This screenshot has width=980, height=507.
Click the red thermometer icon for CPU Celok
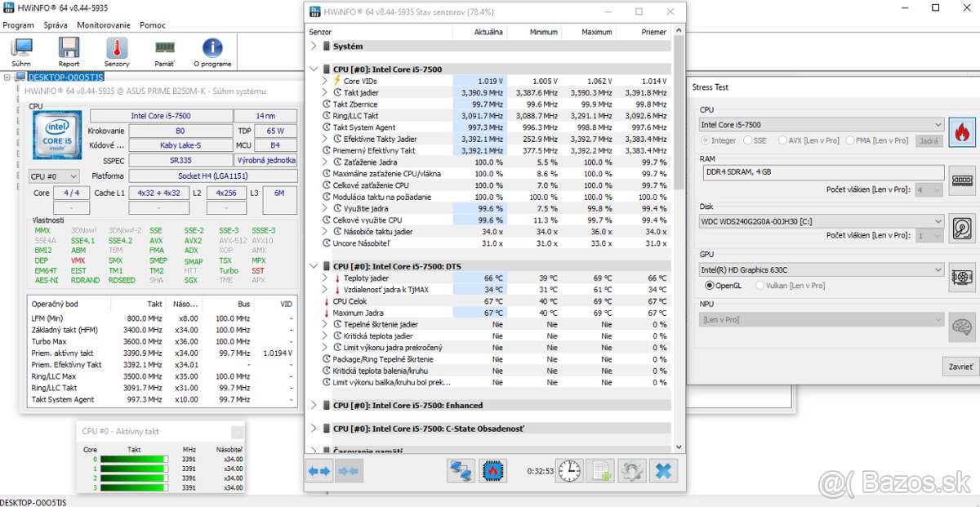(x=327, y=301)
